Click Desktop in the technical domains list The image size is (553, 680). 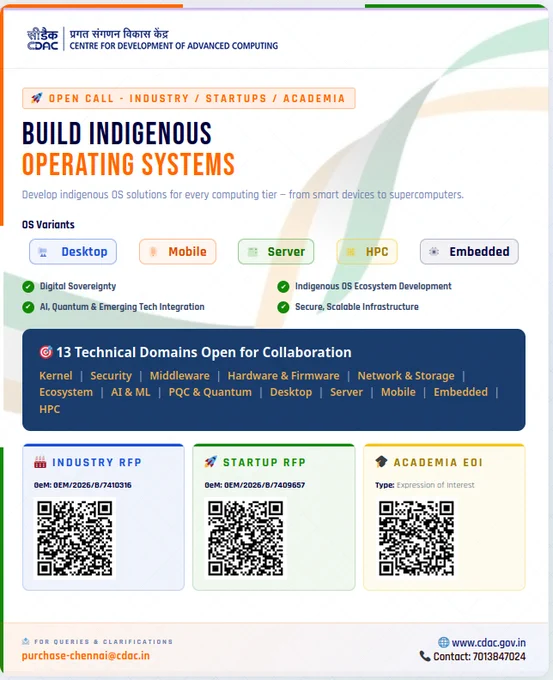pos(291,392)
